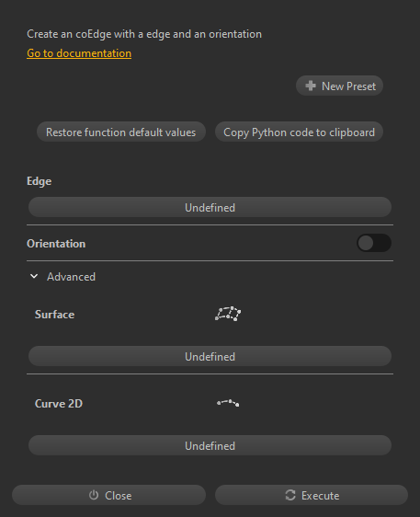Click the plus icon beside New Preset
This screenshot has height=517, width=420.
pos(311,86)
